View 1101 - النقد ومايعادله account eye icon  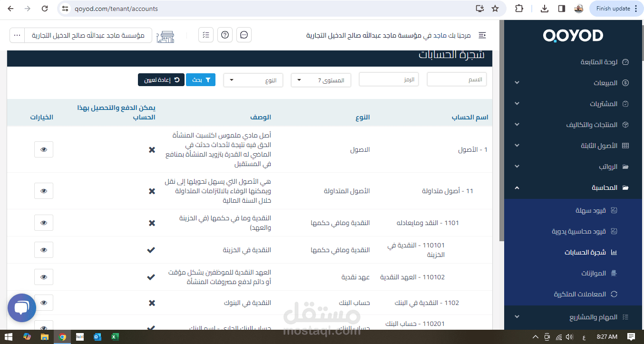pyautogui.click(x=44, y=223)
